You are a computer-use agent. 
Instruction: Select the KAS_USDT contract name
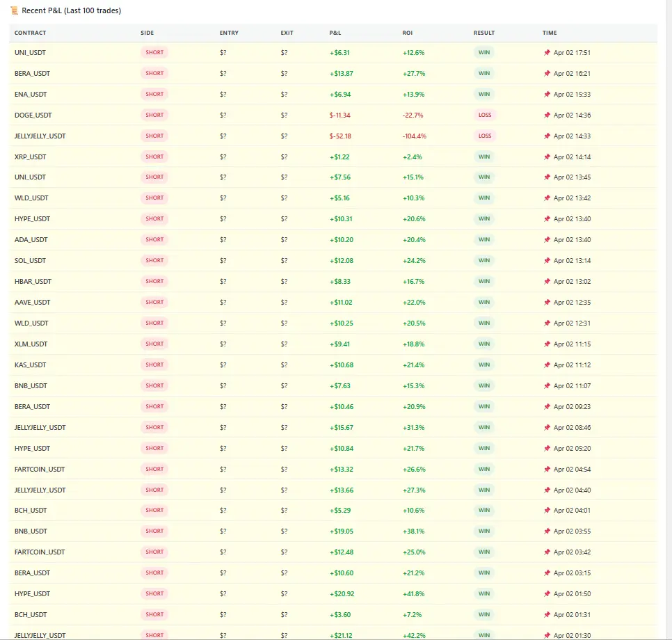tap(30, 365)
